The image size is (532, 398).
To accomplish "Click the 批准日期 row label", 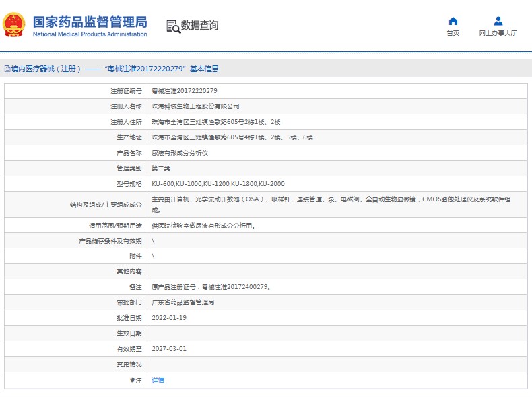I will [129, 318].
